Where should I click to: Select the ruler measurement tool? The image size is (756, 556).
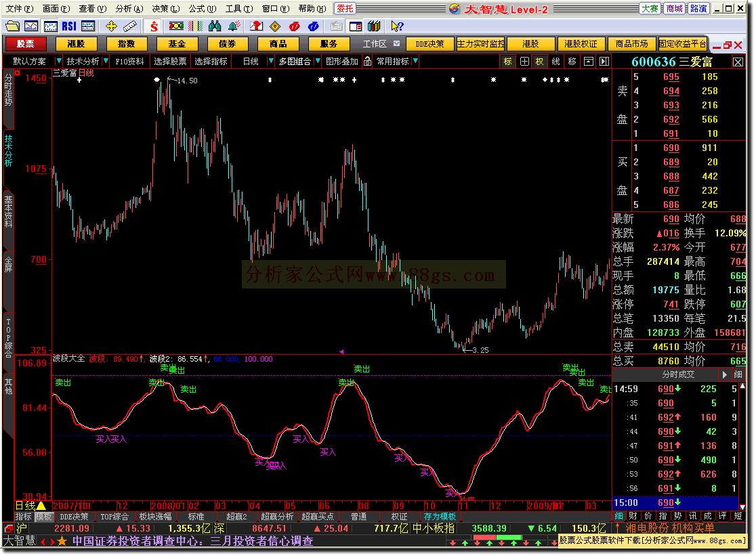129,26
